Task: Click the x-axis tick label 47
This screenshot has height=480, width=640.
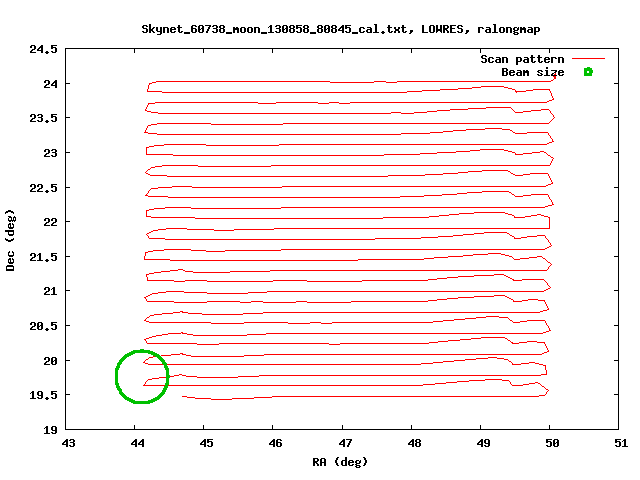Action: 345,443
